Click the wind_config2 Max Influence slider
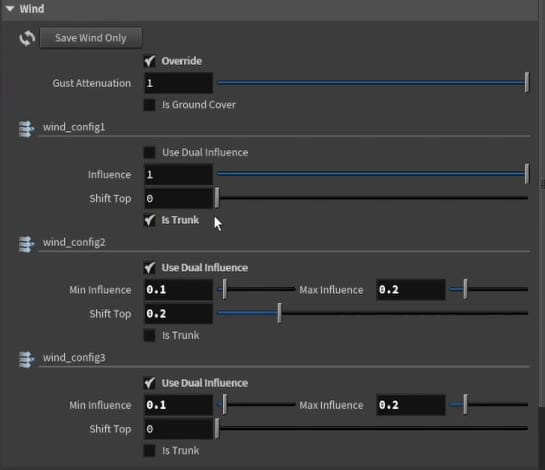The width and height of the screenshot is (545, 470). pos(489,289)
